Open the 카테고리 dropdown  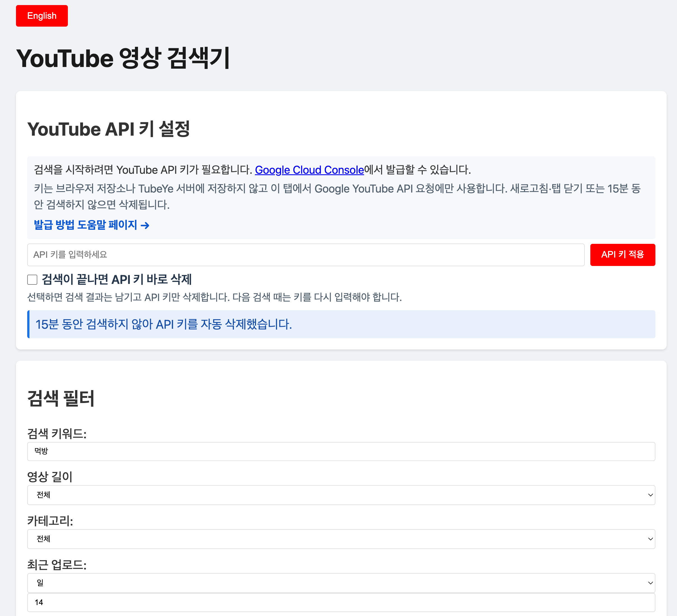[341, 539]
